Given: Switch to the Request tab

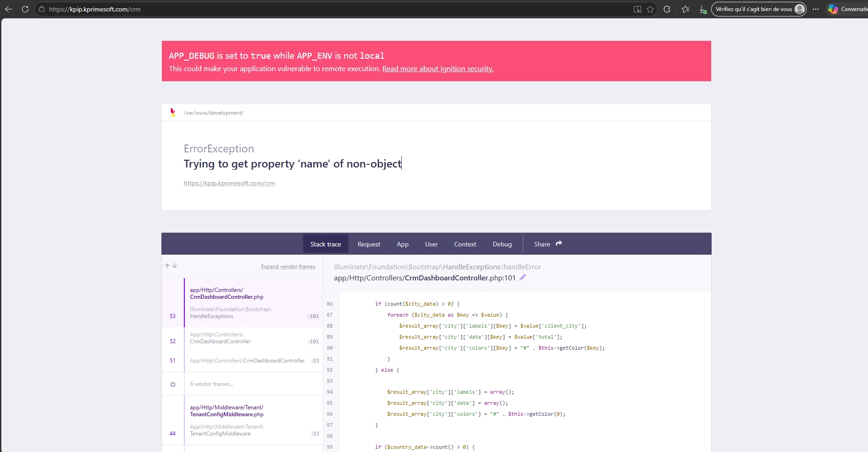Looking at the screenshot, I should tap(369, 244).
